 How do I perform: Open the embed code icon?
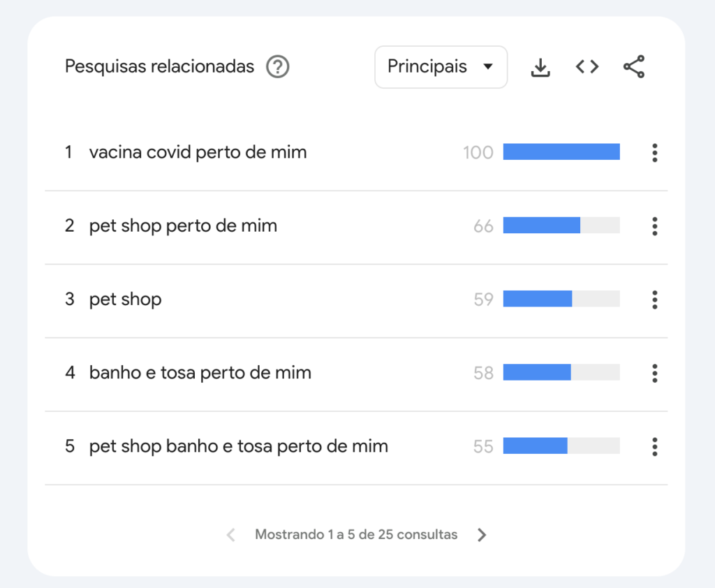point(587,67)
